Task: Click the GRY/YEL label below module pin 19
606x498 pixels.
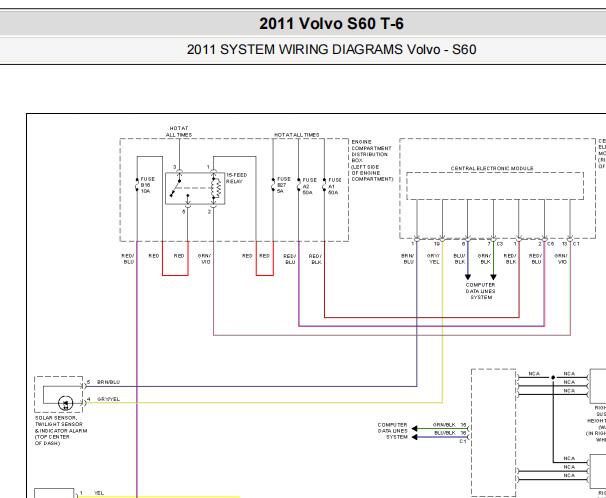Action: tap(434, 259)
